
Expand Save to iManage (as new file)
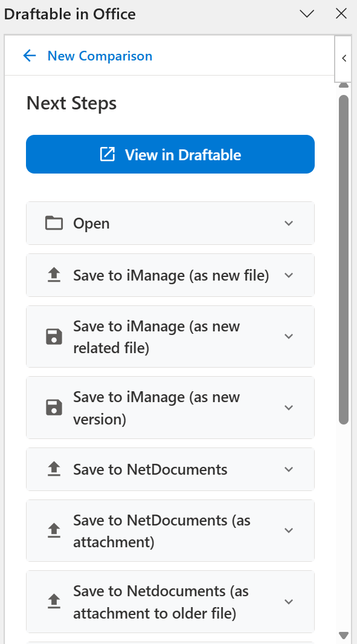click(289, 275)
